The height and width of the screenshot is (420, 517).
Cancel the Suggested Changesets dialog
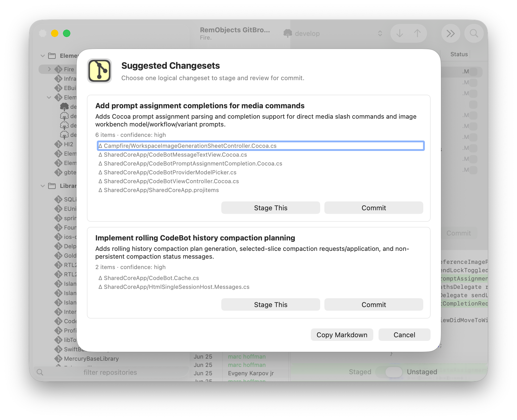404,335
